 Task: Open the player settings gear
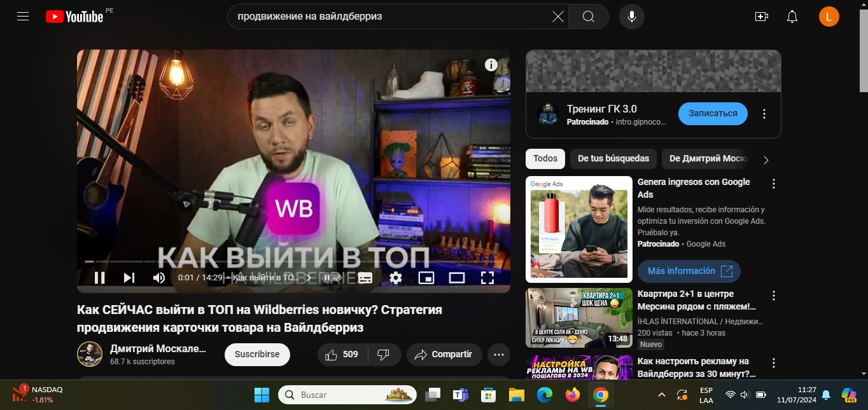[x=396, y=278]
